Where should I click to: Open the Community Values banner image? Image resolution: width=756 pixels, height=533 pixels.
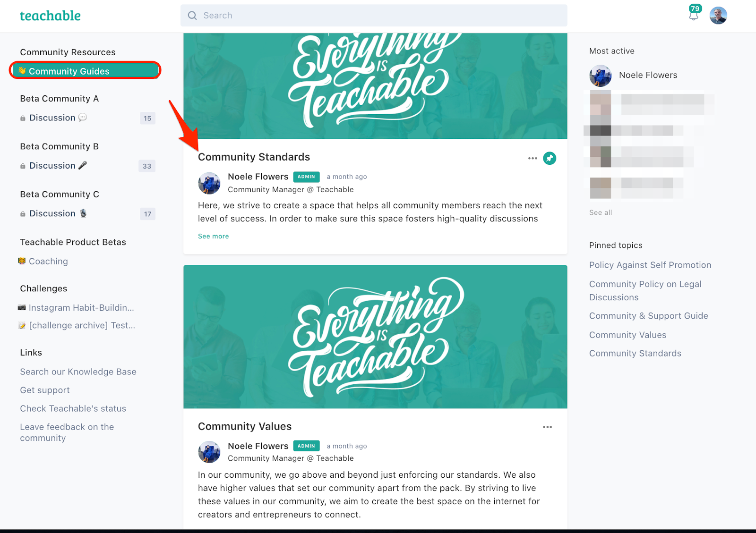tap(375, 337)
